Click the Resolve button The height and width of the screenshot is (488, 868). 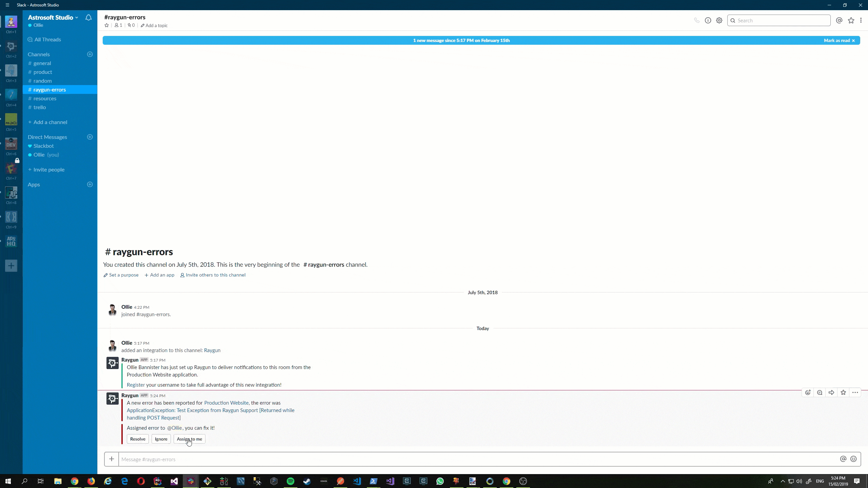pos(138,439)
